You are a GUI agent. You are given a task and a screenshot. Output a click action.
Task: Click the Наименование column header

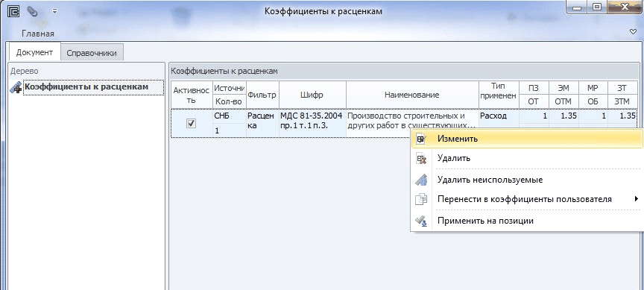(x=412, y=95)
